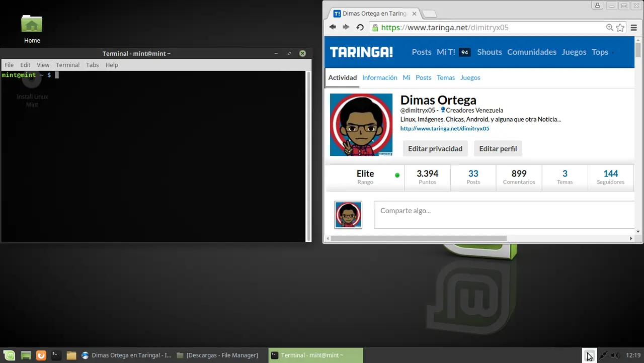The height and width of the screenshot is (363, 644).
Task: Click the right chevron on the page scrollbar
Action: (x=631, y=238)
